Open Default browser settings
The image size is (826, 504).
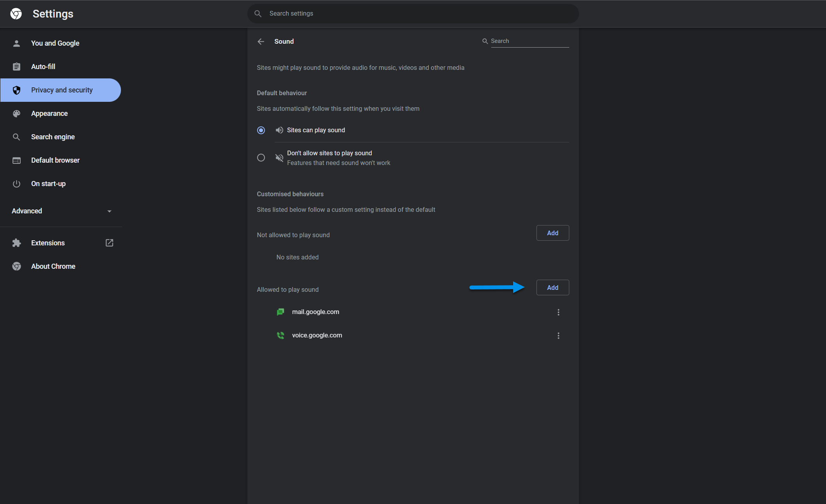click(x=60, y=160)
